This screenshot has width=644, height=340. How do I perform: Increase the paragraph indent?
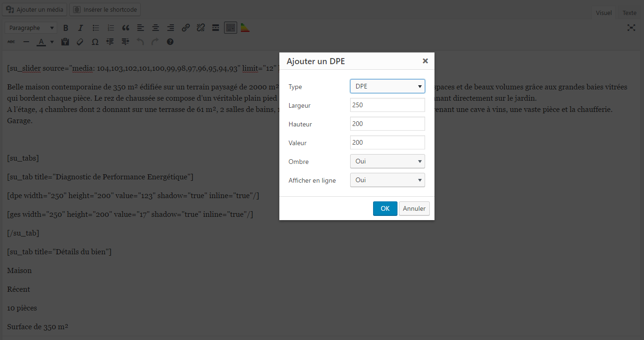tap(125, 42)
